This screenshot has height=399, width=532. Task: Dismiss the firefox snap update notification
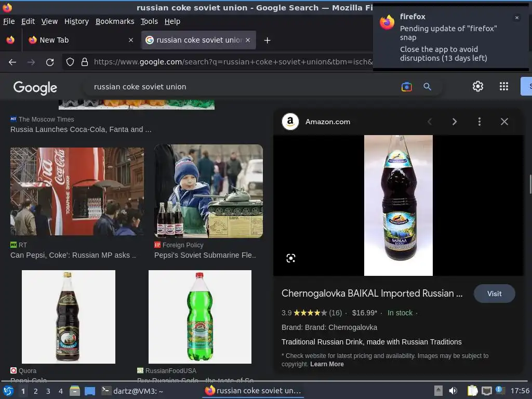coord(517,18)
